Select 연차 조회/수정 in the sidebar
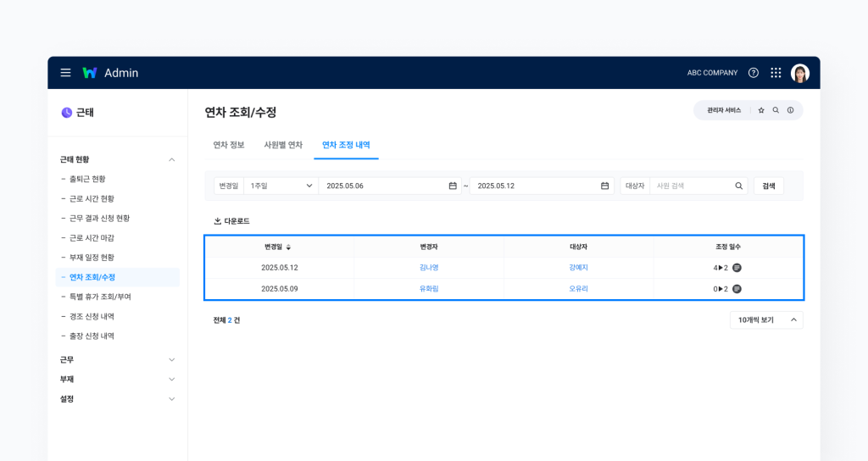Screen dimensions: 868x461 117,277
